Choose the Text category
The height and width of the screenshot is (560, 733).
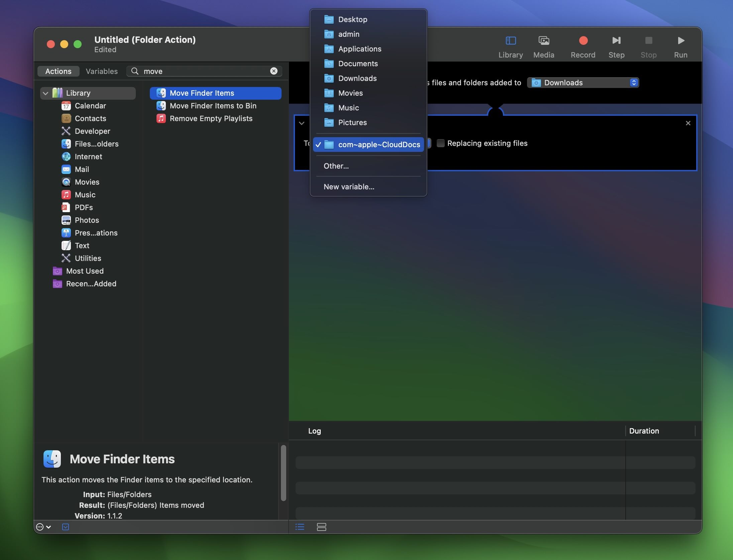click(x=82, y=246)
